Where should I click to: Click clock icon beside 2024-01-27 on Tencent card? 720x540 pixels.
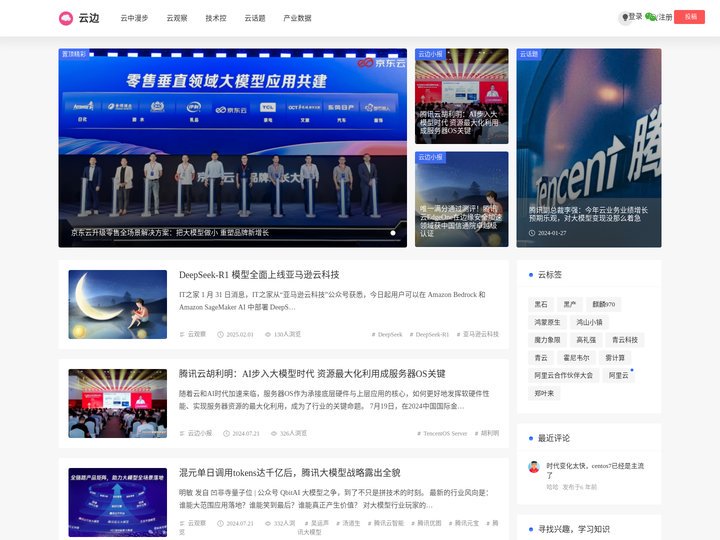click(532, 233)
